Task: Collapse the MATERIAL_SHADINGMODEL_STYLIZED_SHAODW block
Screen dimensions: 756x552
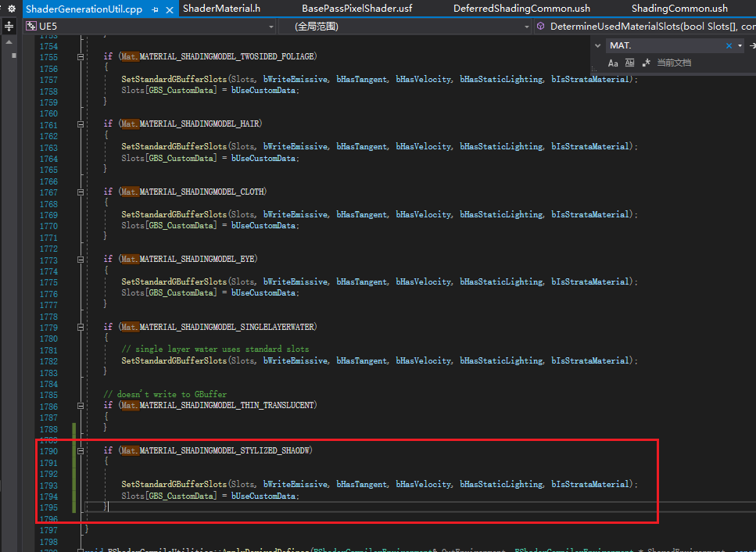Action: [81, 450]
